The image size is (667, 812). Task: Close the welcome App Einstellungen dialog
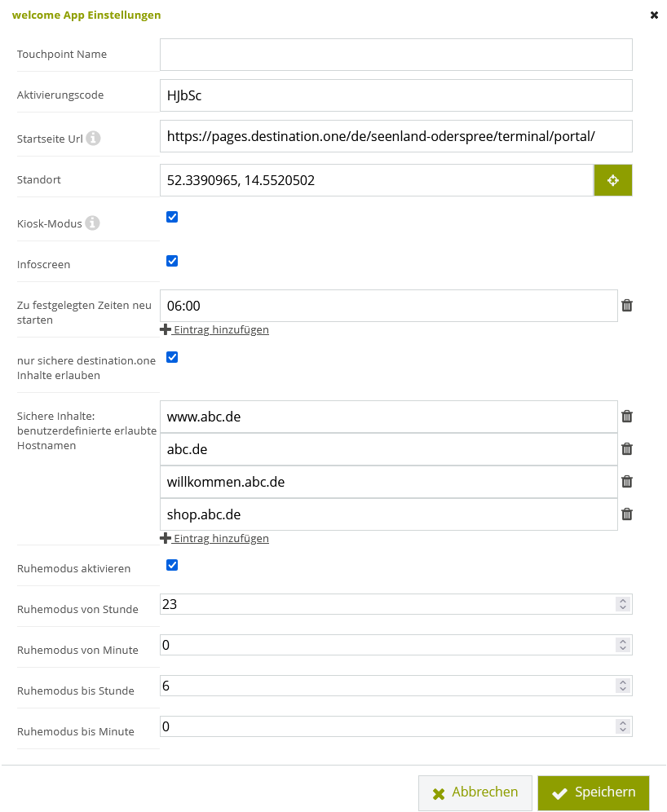tap(654, 15)
